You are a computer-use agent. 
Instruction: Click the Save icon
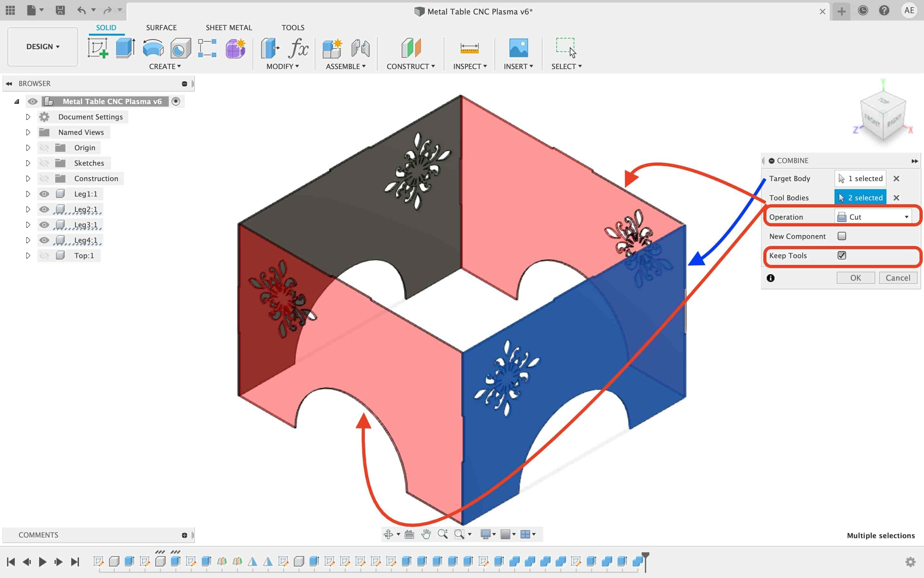60,10
